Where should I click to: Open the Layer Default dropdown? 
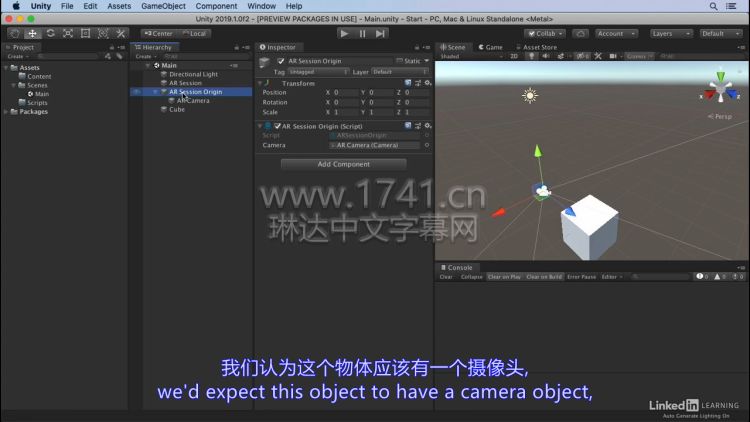click(400, 72)
